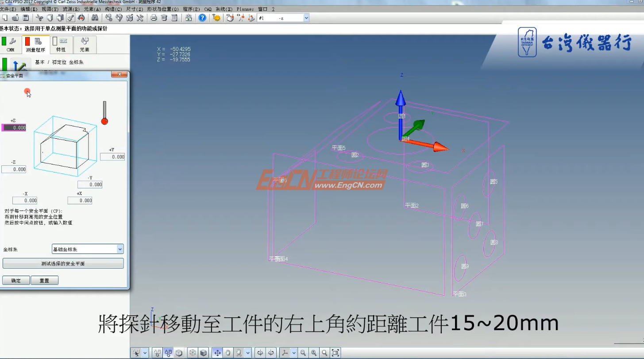Click the zoom in magnifier icon

[x=313, y=352]
